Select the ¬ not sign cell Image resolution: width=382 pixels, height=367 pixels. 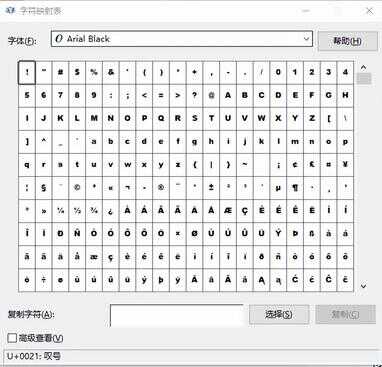(x=128, y=188)
